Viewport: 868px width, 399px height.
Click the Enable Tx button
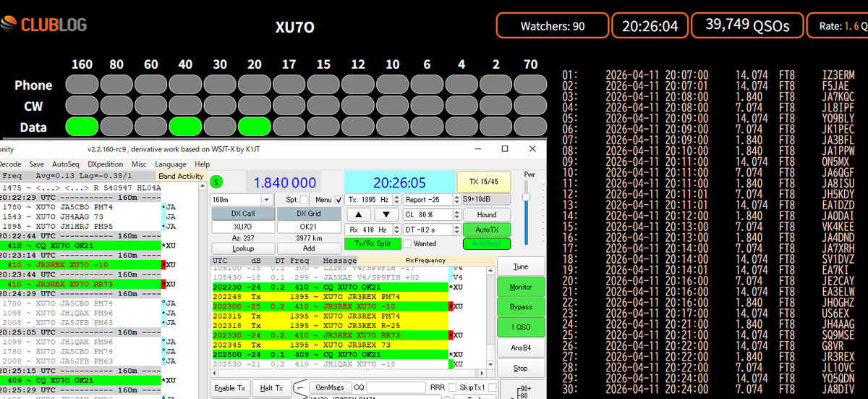click(230, 388)
